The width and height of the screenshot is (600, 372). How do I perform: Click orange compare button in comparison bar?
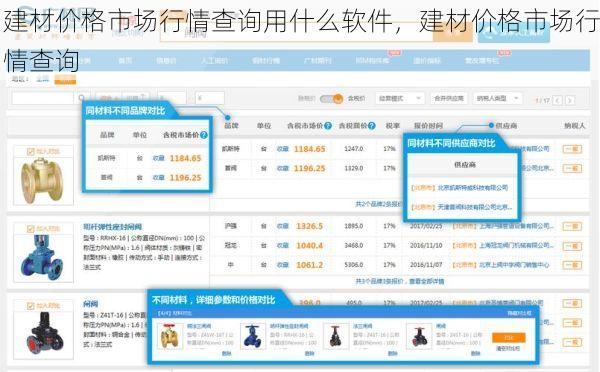pyautogui.click(x=509, y=338)
